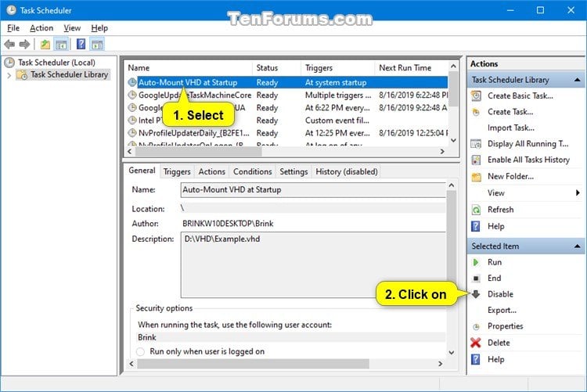Click the task list scroll right arrow

[x=442, y=152]
